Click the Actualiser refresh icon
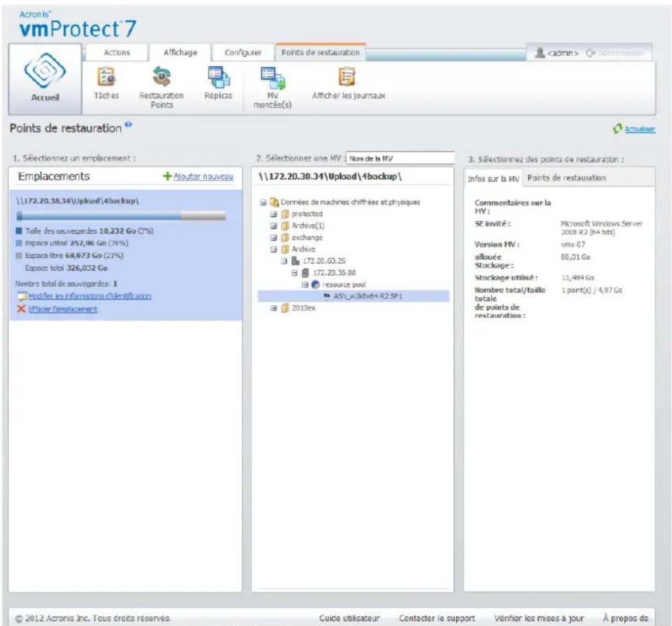672x626 pixels. pyautogui.click(x=617, y=129)
